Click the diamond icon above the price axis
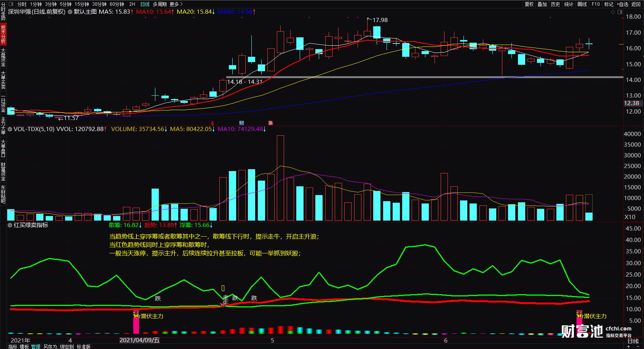The height and width of the screenshot is (349, 644). click(x=613, y=12)
